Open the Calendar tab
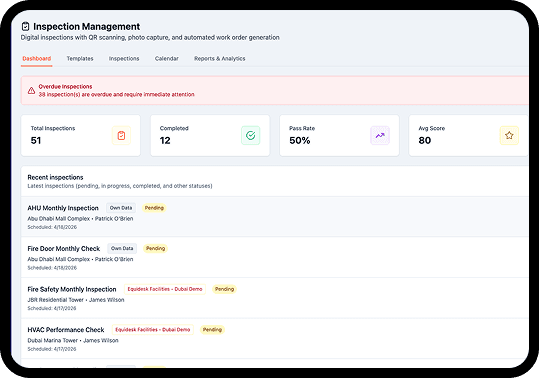The width and height of the screenshot is (539, 378). [166, 58]
